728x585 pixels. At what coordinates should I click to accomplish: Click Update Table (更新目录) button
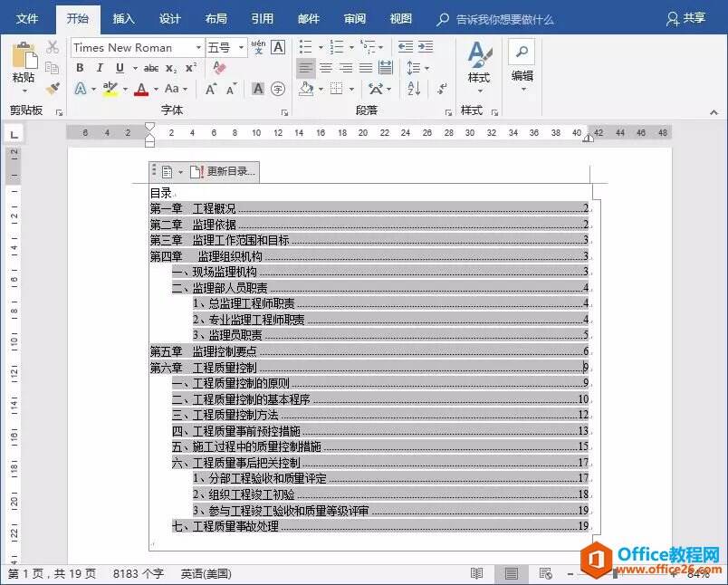(x=223, y=171)
